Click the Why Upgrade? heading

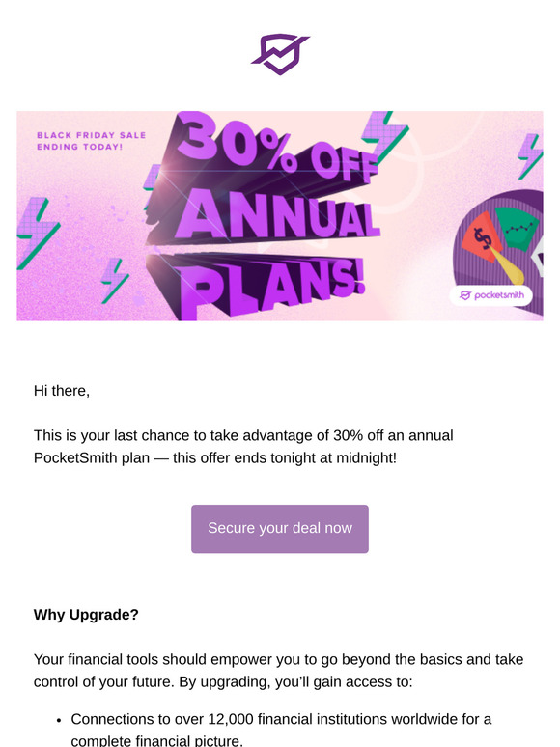coord(86,615)
